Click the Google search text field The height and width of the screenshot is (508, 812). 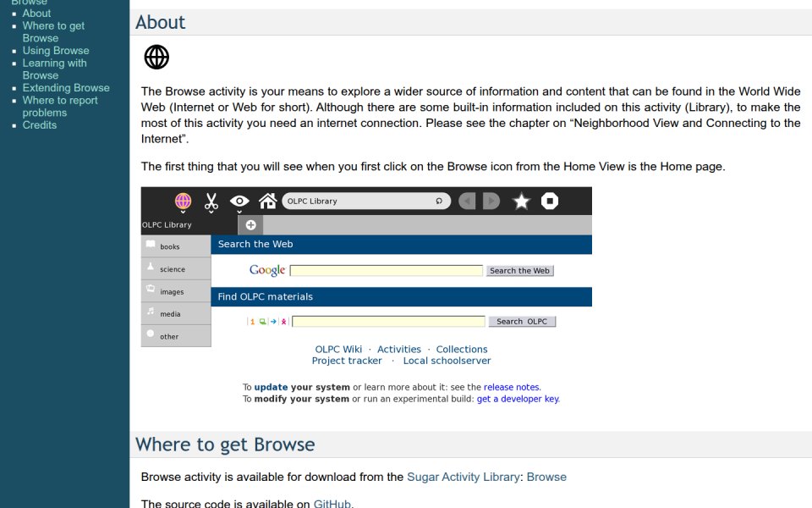[387, 271]
